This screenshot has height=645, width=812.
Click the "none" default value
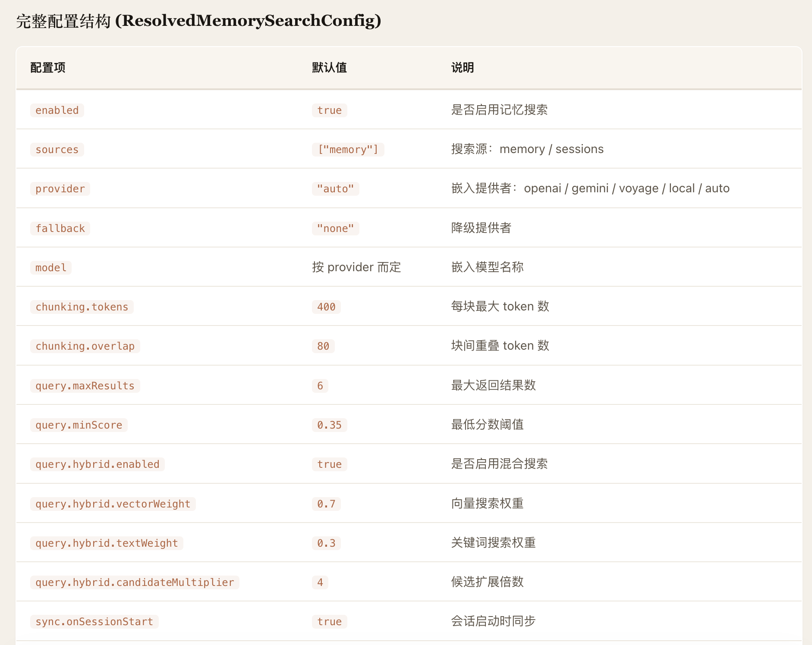coord(335,229)
